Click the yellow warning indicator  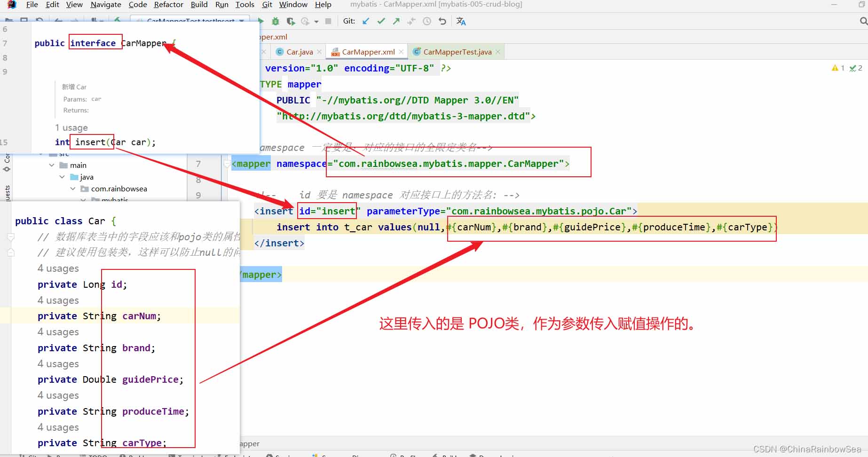tap(838, 68)
